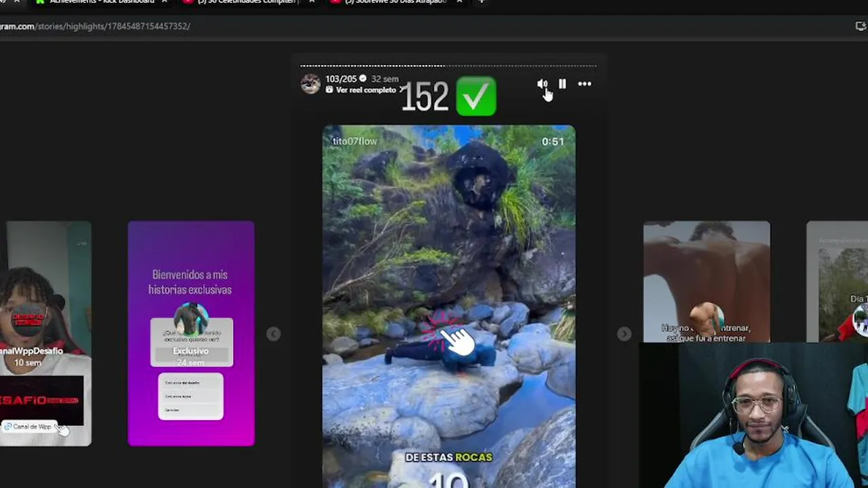Pause the playing story
The width and height of the screenshot is (868, 488).
pos(562,84)
